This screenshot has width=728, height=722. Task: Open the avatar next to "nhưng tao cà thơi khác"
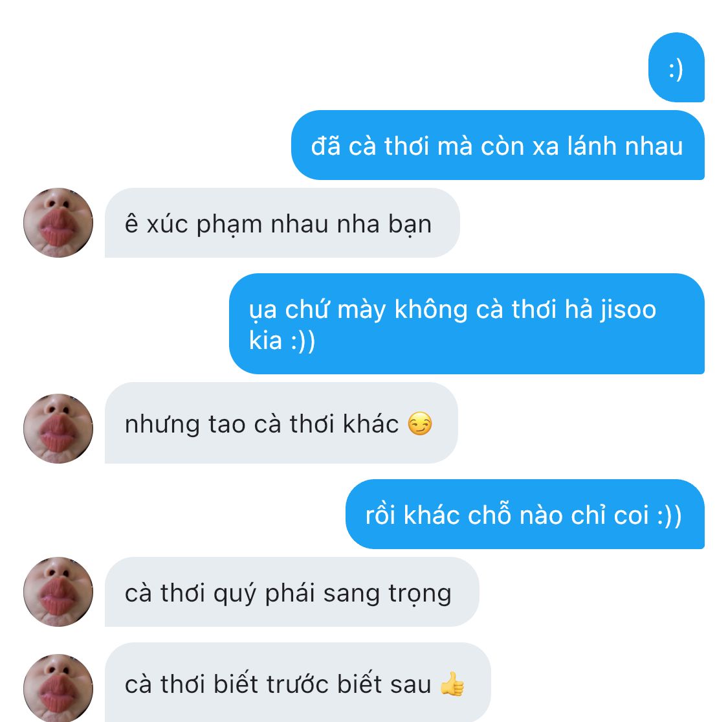click(x=58, y=429)
